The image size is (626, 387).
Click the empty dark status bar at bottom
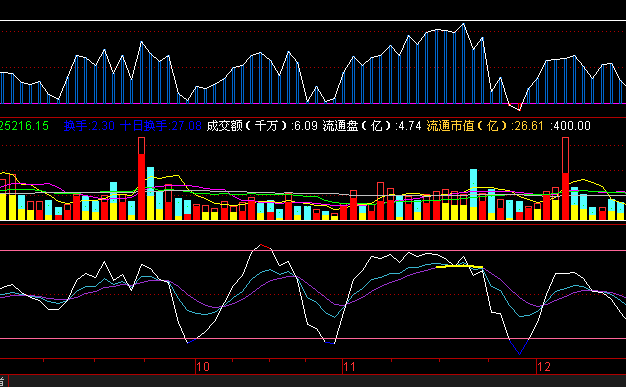coord(317,381)
